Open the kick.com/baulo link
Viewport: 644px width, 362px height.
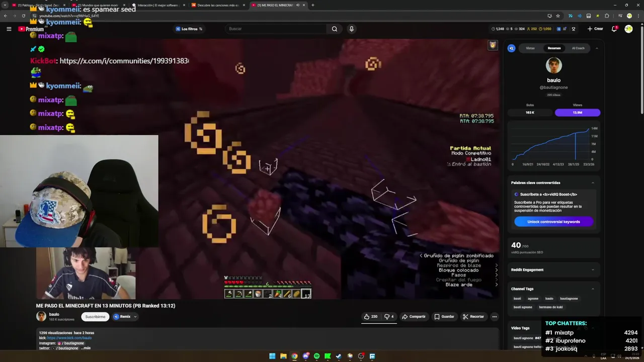[69, 338]
